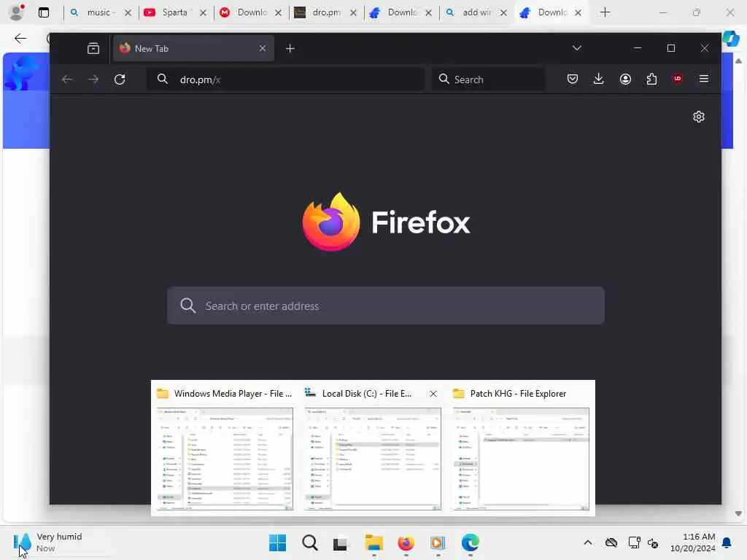Open the Windows Start menu
Screen dimensions: 747x560
pyautogui.click(x=278, y=542)
